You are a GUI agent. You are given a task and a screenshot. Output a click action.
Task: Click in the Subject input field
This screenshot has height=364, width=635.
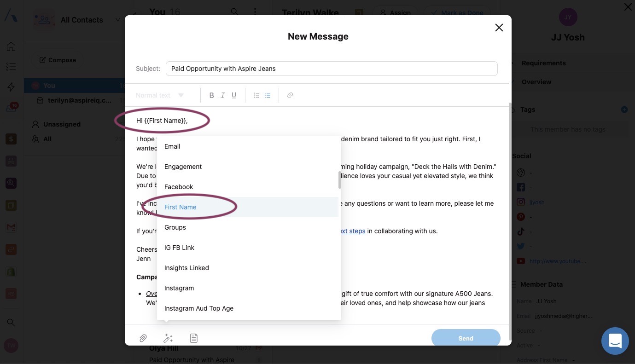point(332,69)
